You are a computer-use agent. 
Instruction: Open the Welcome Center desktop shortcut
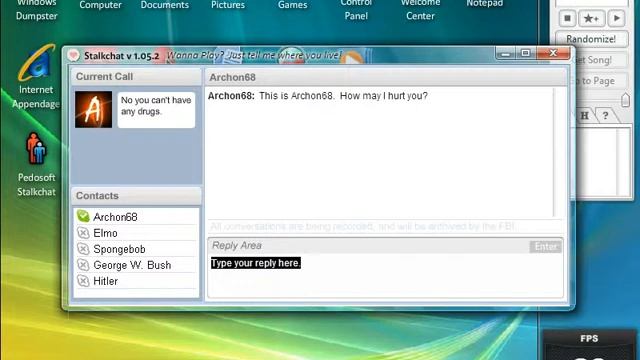(420, 11)
